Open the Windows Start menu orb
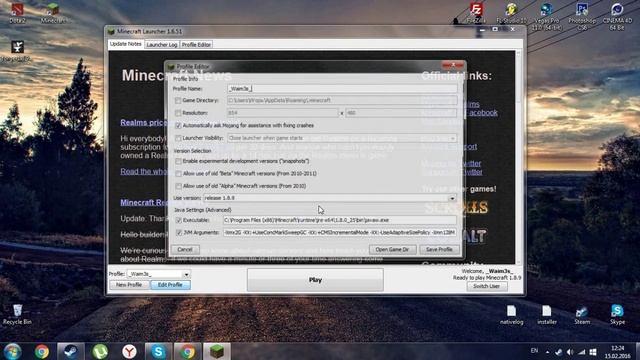Screen dimensions: 640x360 pos(12,351)
